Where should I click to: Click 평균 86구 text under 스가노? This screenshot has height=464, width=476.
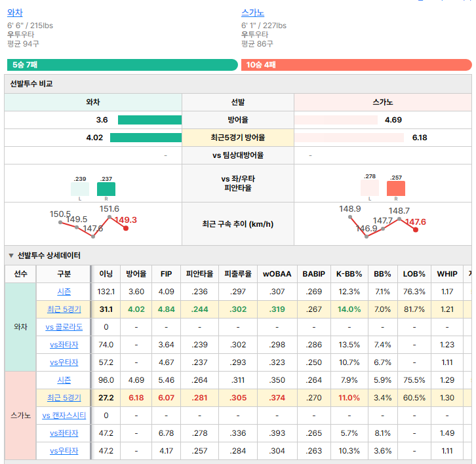coord(257,44)
